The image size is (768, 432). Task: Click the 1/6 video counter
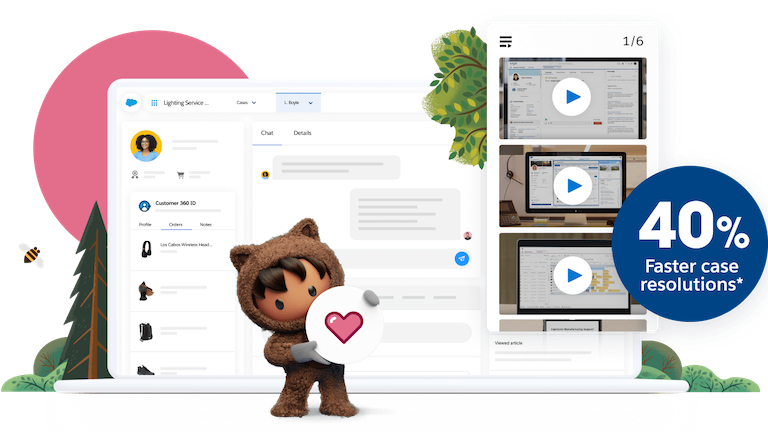coord(633,41)
